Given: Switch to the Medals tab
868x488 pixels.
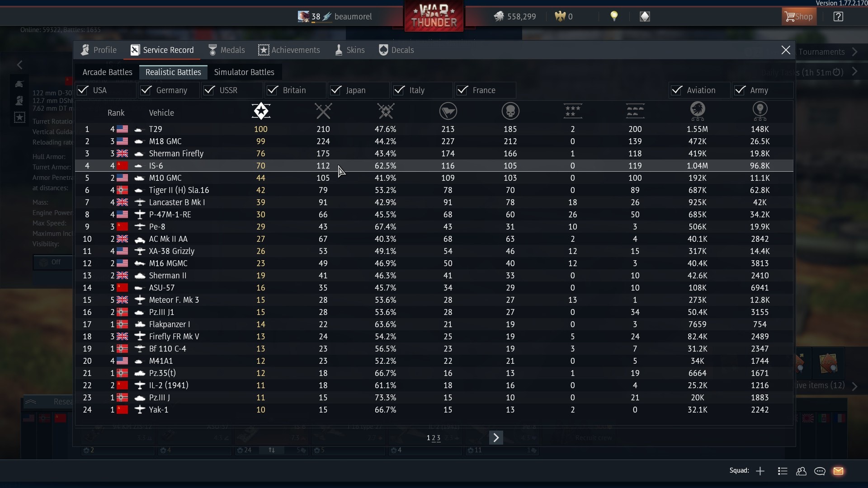Looking at the screenshot, I should coord(226,50).
